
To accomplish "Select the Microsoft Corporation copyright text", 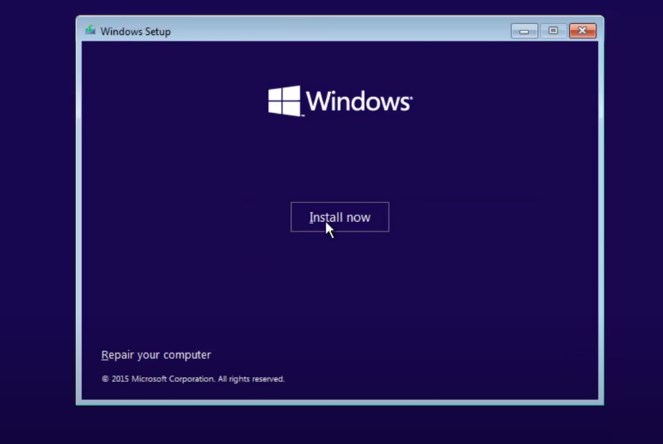I will click(193, 379).
